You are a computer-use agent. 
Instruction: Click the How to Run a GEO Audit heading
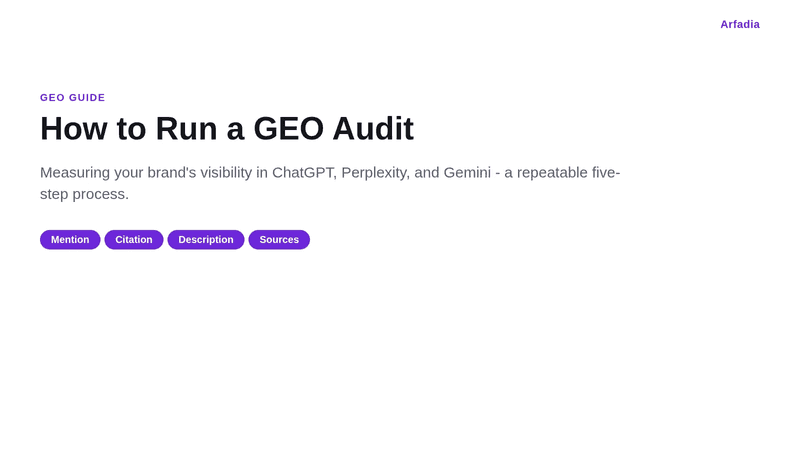[x=227, y=128]
